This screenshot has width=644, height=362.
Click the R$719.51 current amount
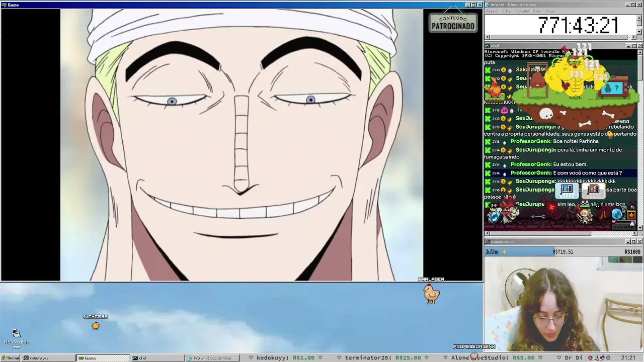click(562, 252)
